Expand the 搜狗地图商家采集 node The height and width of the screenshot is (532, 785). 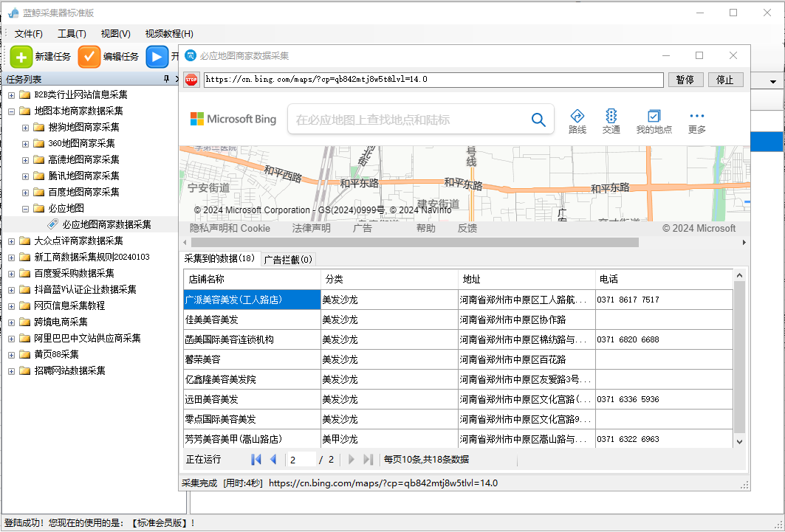pyautogui.click(x=26, y=128)
